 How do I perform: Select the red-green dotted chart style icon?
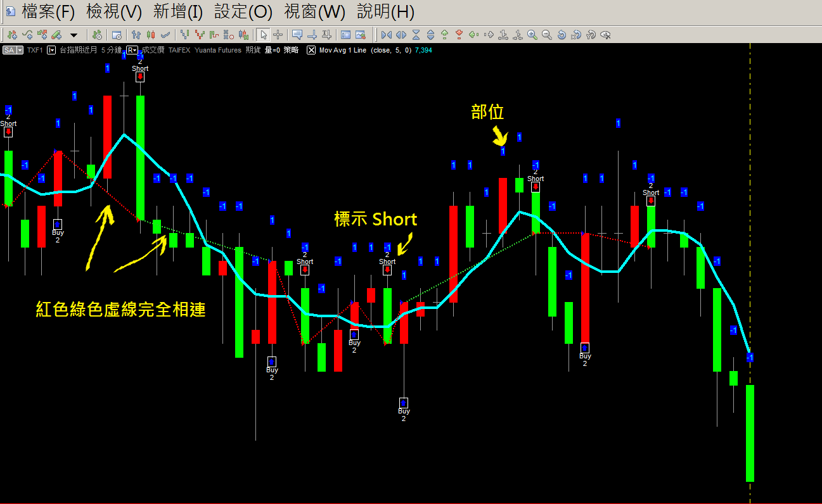[200, 35]
